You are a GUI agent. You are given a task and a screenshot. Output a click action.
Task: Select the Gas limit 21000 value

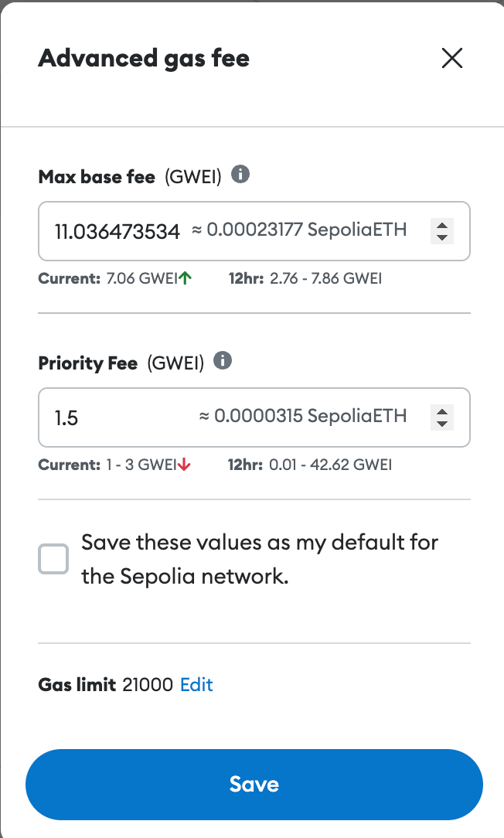pyautogui.click(x=148, y=685)
